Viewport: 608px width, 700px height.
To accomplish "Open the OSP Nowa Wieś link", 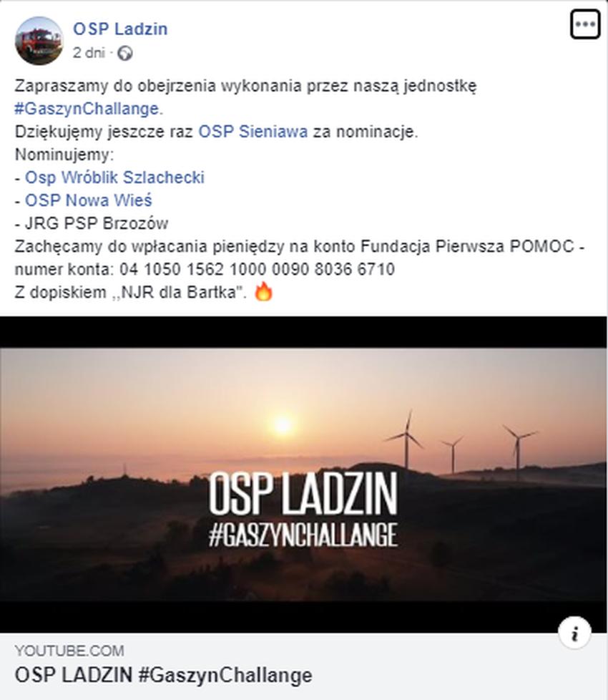I will tap(88, 200).
